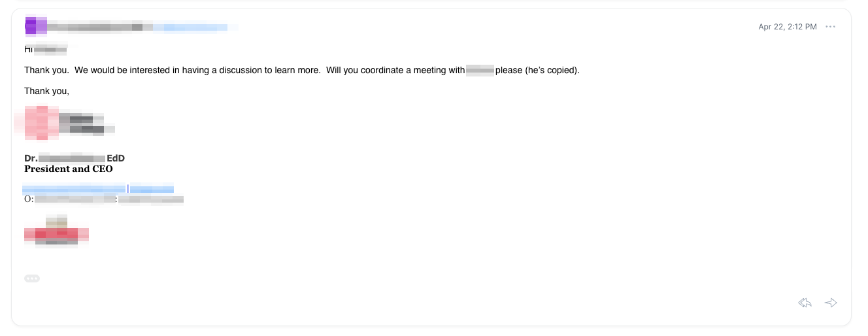This screenshot has width=868, height=336.
Task: Click the blue sender email address in header
Action: point(195,27)
